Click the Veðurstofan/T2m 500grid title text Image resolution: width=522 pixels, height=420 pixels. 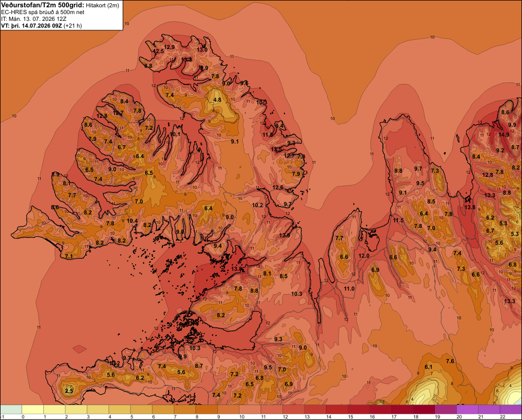[x=43, y=5]
